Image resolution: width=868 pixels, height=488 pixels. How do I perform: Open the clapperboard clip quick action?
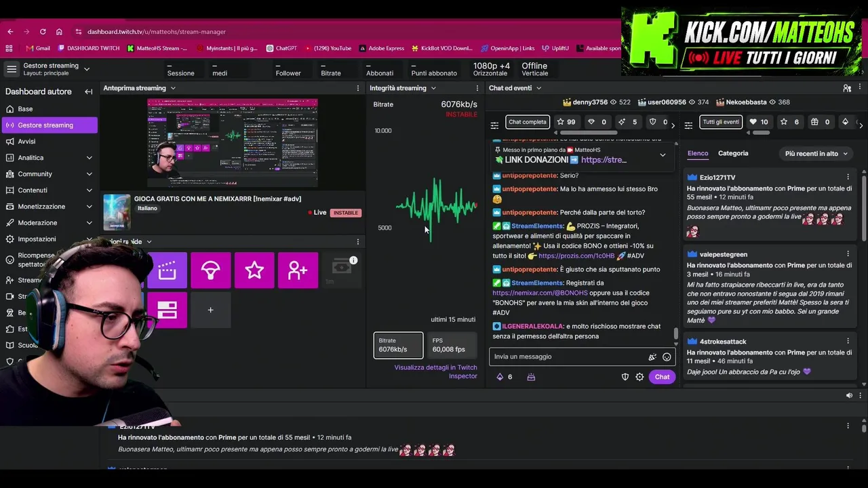click(167, 270)
